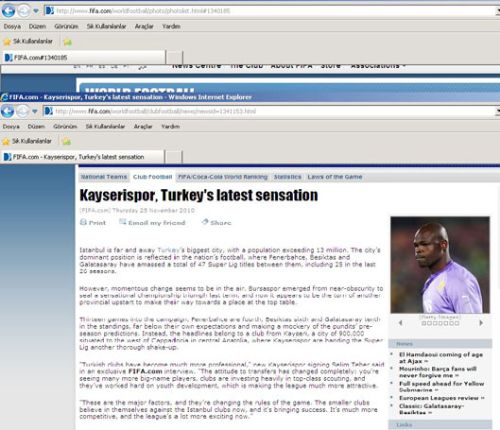Click the Links section header in the sidebar

pyautogui.click(x=440, y=425)
